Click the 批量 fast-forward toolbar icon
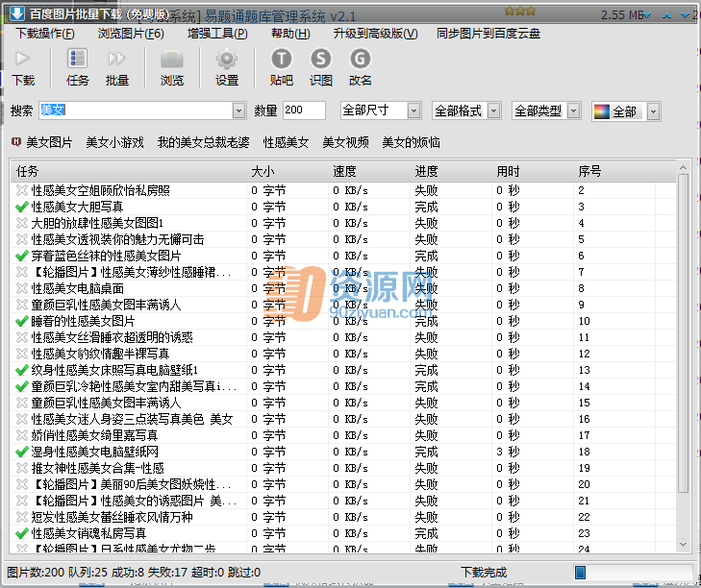Screen dimensions: 701x588 click(x=116, y=59)
